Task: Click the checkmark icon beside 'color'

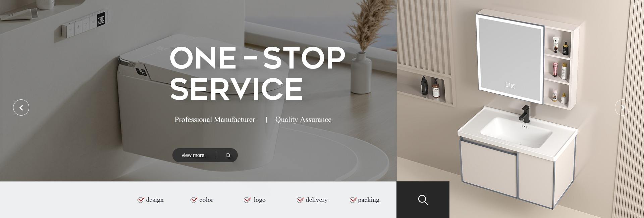Action: pos(194,200)
